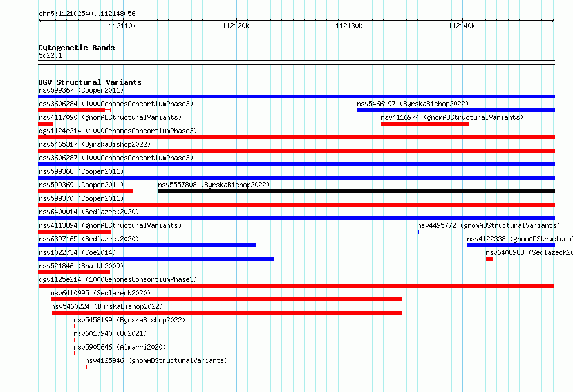Image resolution: width=573 pixels, height=392 pixels.
Task: Click the 112140k ruler position
Action: [462, 26]
